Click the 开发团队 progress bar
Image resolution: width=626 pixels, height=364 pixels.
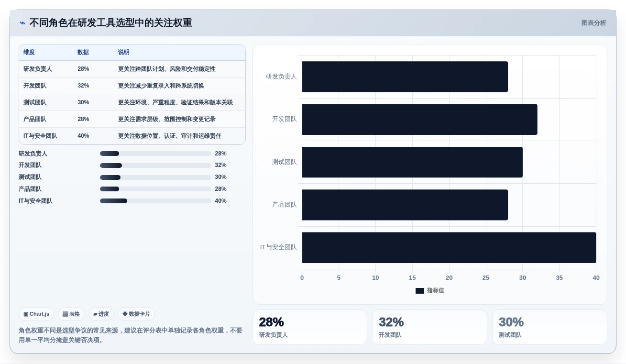tap(155, 165)
